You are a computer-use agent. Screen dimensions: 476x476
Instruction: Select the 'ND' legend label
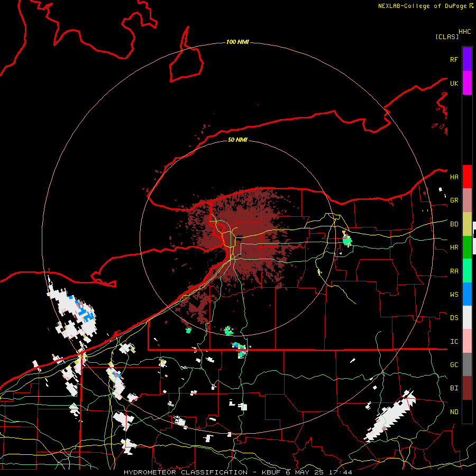click(x=454, y=412)
